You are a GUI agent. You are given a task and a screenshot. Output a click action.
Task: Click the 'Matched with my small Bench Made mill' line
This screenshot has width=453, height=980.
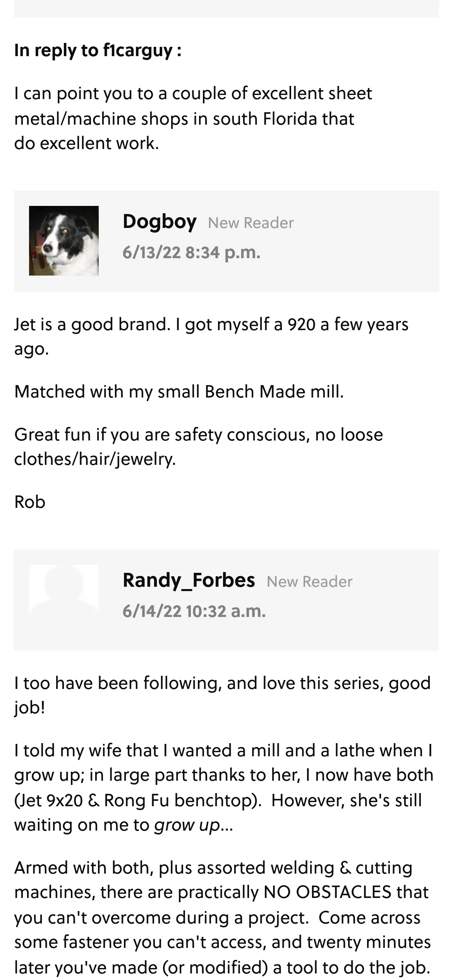pyautogui.click(x=179, y=392)
